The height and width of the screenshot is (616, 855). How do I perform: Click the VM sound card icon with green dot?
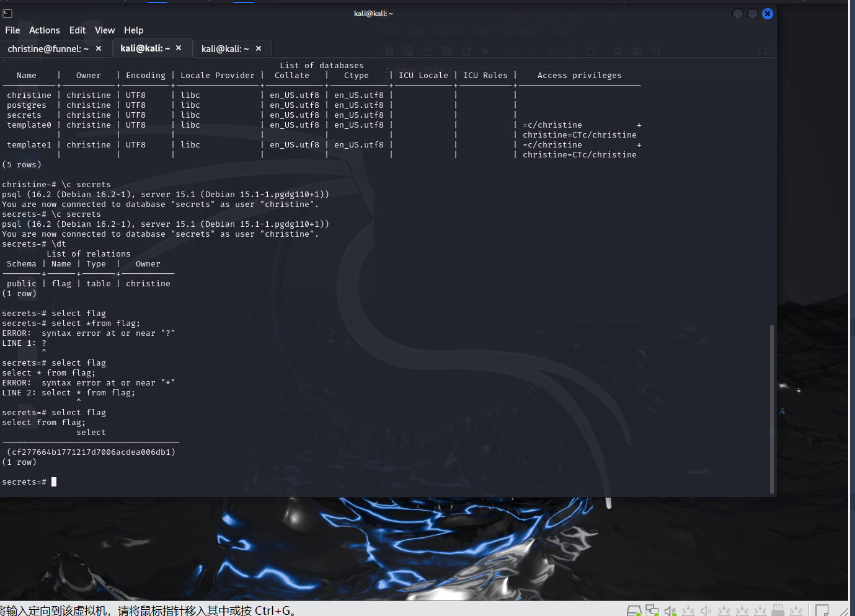(x=670, y=611)
